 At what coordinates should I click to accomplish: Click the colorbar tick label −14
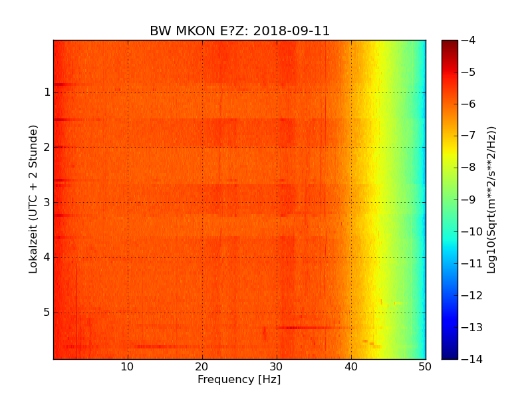point(472,359)
